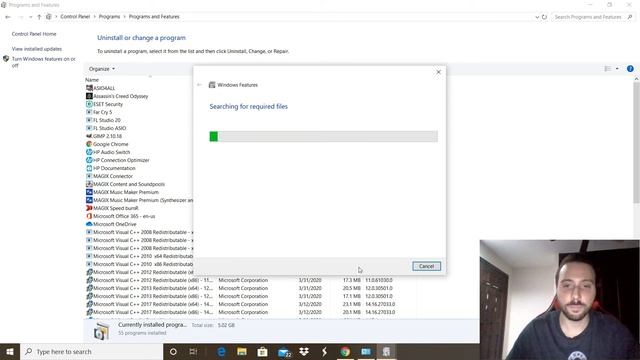Click the Microsoft OneDrive cloud icon
640x360 pixels.
[89, 224]
